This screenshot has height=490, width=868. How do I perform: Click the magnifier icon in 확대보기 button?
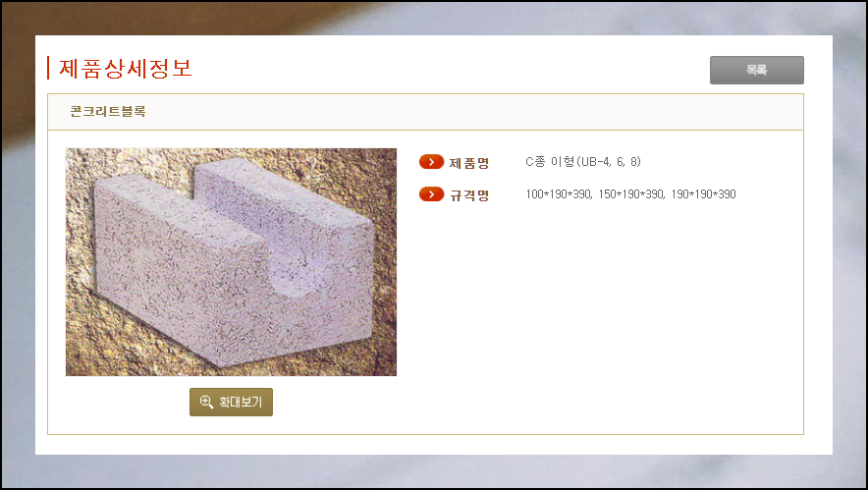(206, 402)
